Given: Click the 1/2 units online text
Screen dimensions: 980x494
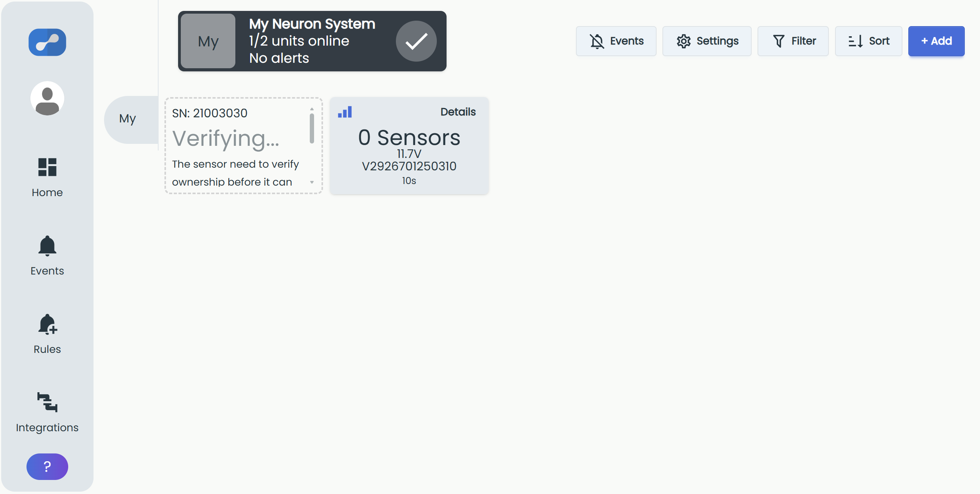Looking at the screenshot, I should [x=299, y=41].
